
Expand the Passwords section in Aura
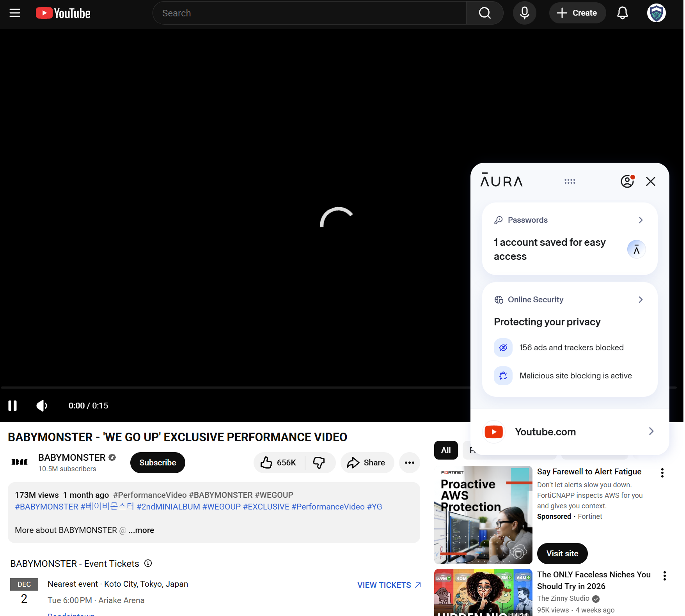pyautogui.click(x=641, y=220)
